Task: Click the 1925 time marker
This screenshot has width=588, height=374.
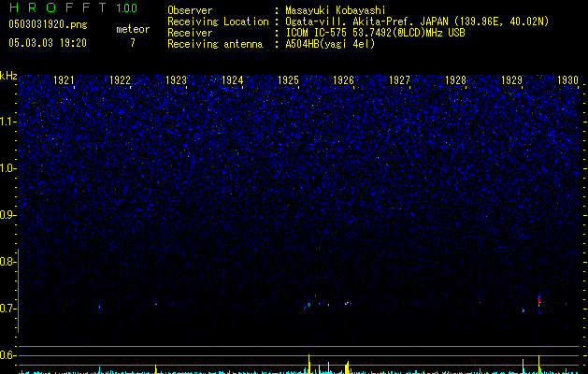Action: [x=288, y=80]
